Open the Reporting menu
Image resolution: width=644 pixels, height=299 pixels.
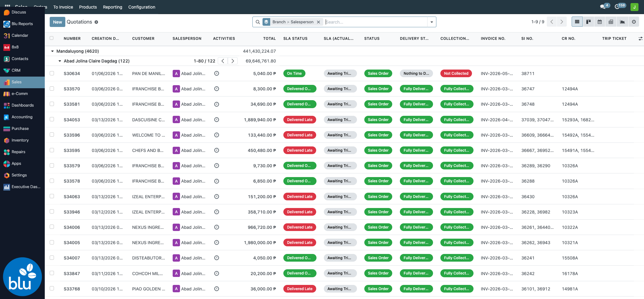(x=113, y=7)
